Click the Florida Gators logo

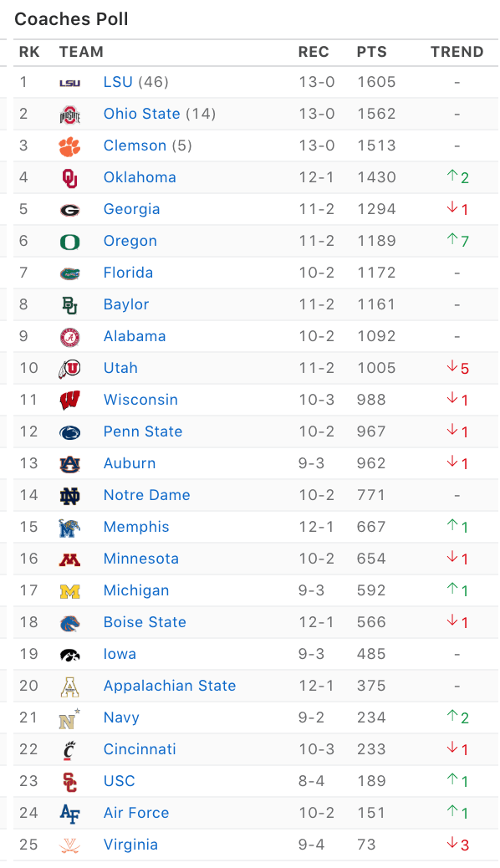pos(69,273)
